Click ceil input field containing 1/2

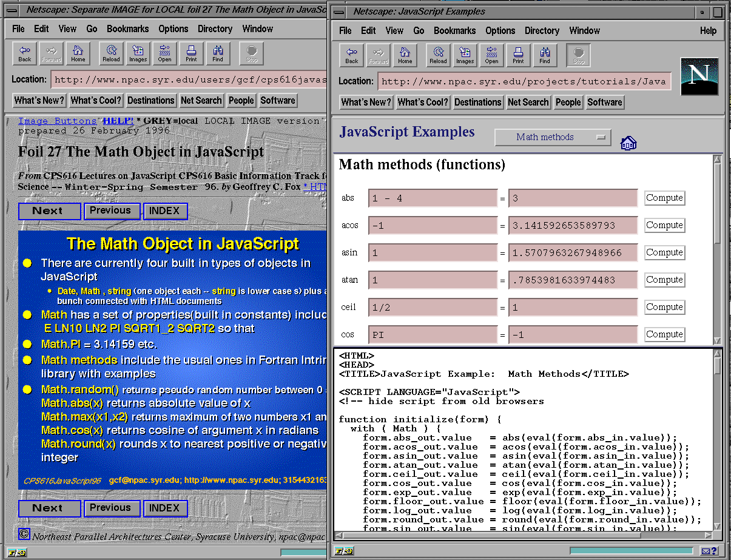[433, 308]
